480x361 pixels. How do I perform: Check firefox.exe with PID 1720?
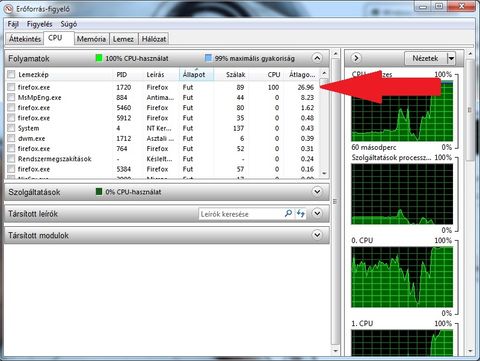tap(11, 87)
